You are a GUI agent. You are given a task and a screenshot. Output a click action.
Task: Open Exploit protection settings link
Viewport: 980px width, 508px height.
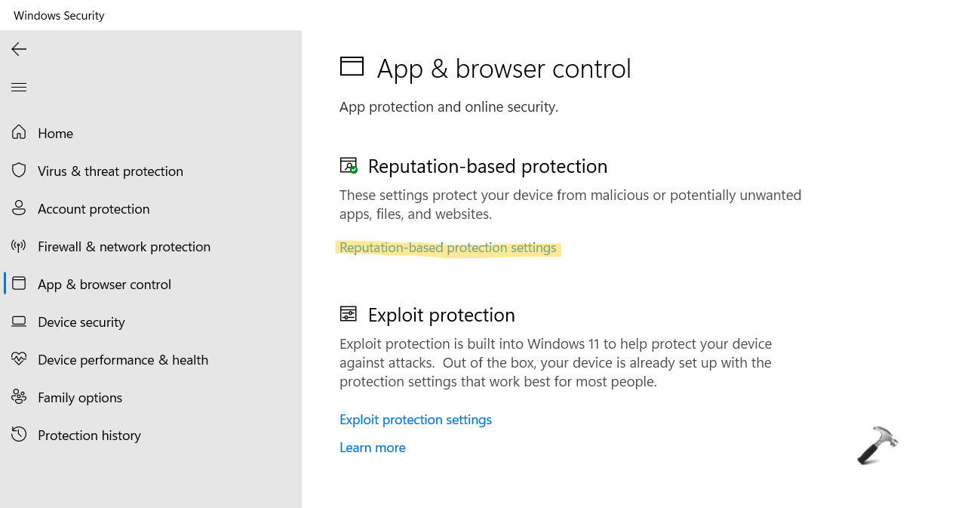click(x=416, y=420)
